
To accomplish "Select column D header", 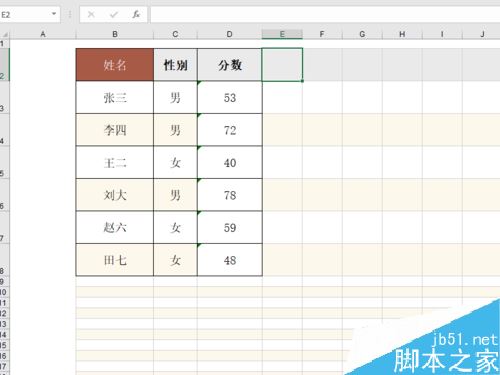I will (x=230, y=34).
